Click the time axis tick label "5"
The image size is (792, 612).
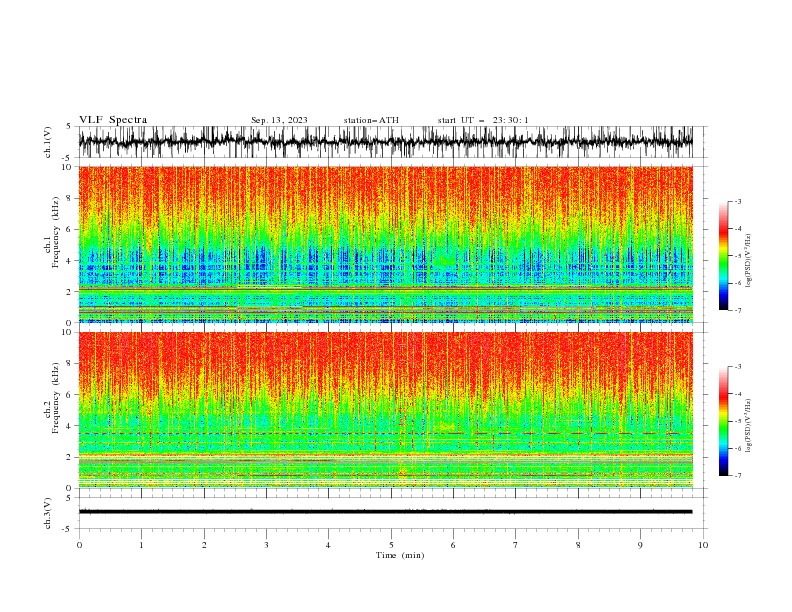coord(391,545)
